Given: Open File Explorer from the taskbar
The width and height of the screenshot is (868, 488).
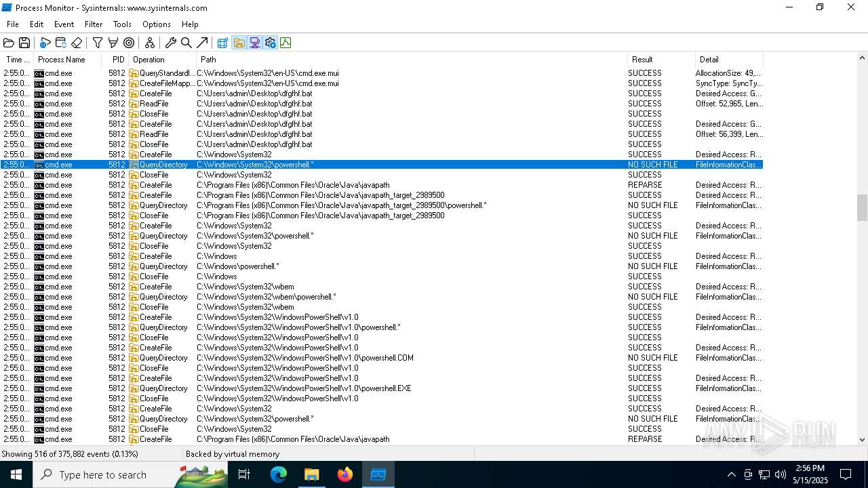Looking at the screenshot, I should click(x=312, y=474).
